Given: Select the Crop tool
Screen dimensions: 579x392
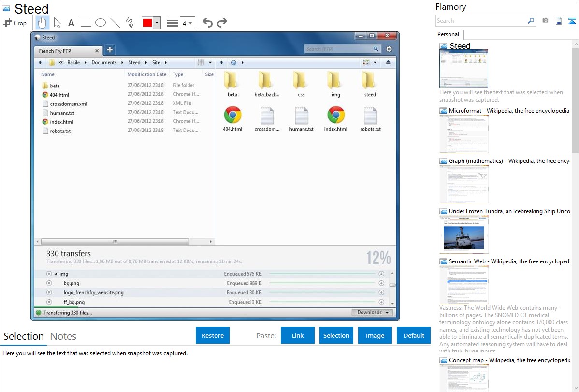Looking at the screenshot, I should pos(15,23).
